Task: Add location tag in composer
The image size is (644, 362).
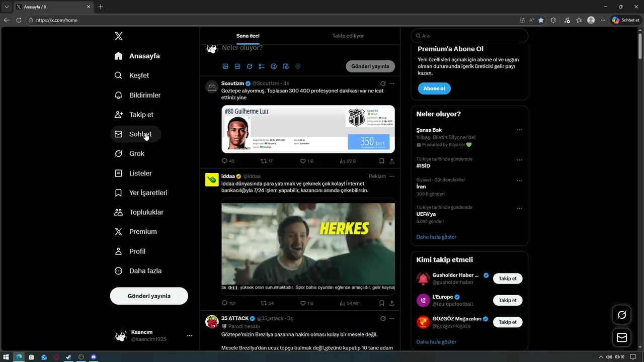Action: tap(298, 66)
